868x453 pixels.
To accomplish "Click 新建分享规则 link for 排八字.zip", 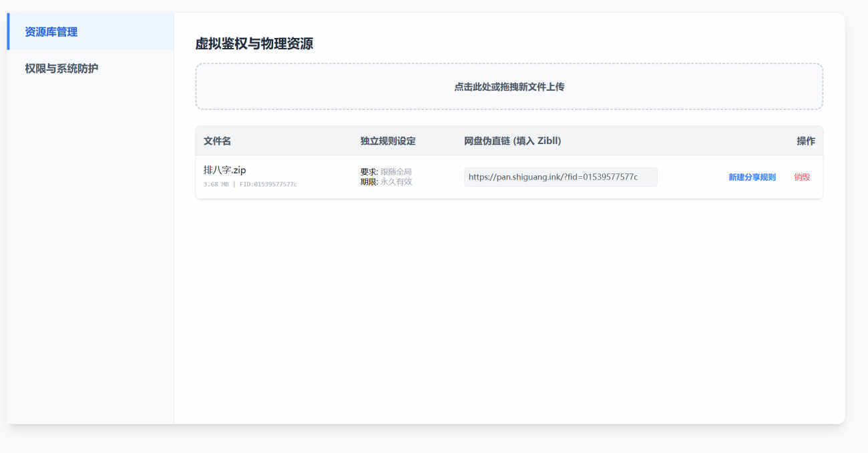I will (752, 177).
